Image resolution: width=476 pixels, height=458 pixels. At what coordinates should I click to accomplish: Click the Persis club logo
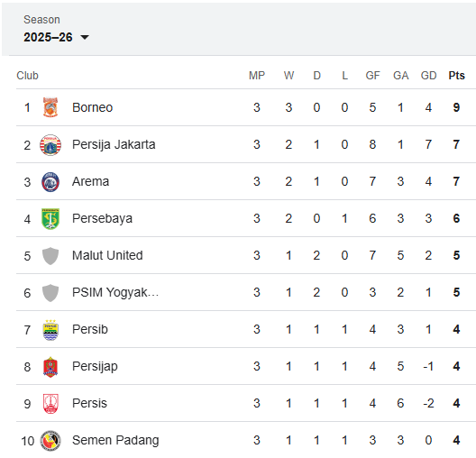click(50, 404)
